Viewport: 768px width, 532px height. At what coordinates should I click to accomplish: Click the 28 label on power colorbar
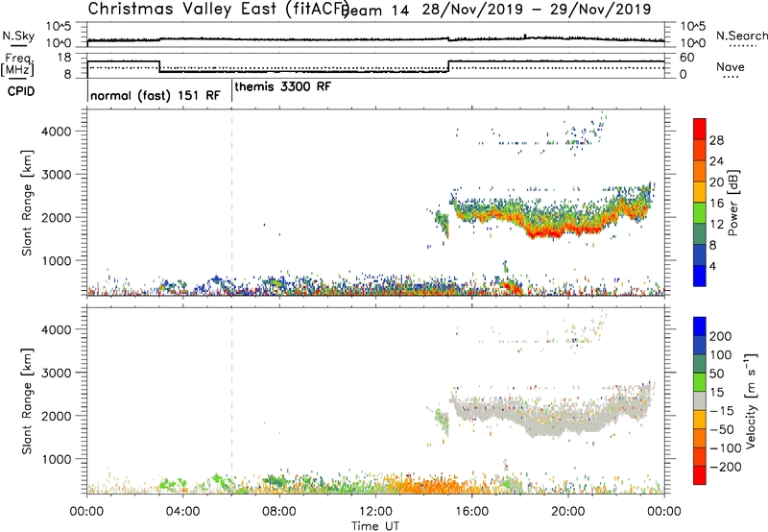716,140
